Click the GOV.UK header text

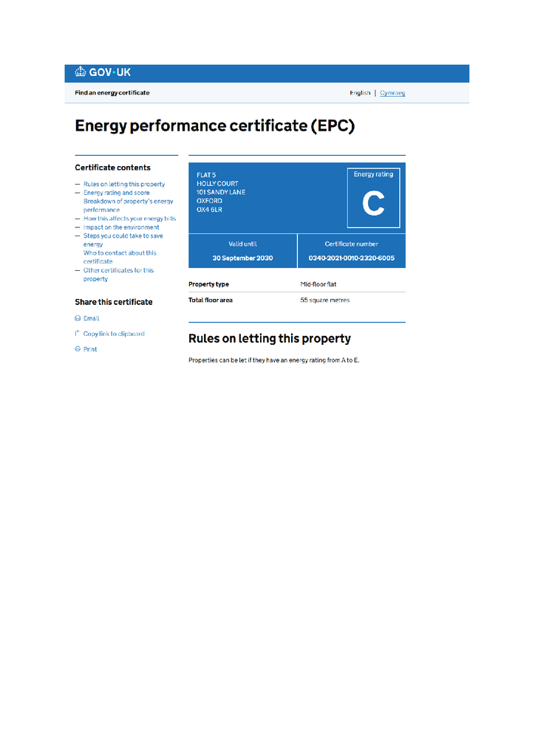pyautogui.click(x=109, y=72)
